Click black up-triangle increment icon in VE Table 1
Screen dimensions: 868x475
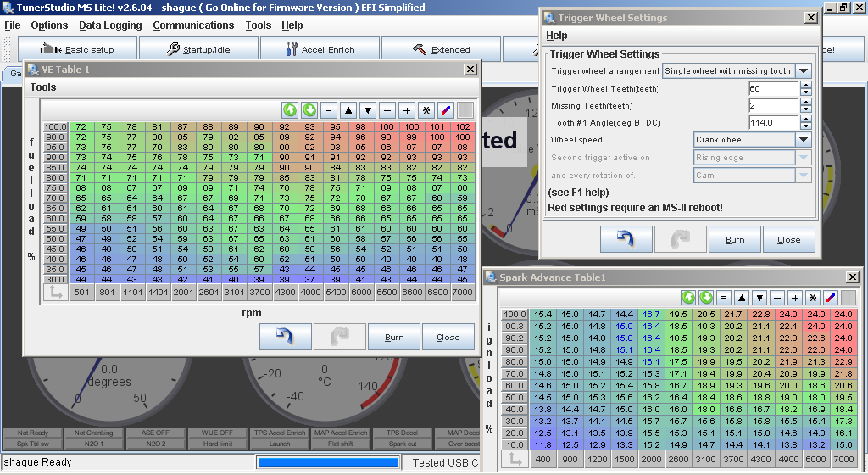[348, 110]
